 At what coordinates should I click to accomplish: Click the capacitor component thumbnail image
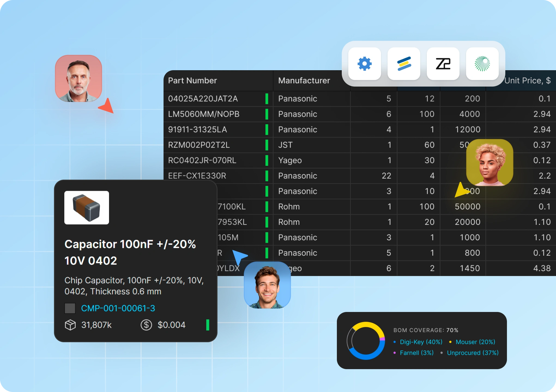(x=87, y=208)
